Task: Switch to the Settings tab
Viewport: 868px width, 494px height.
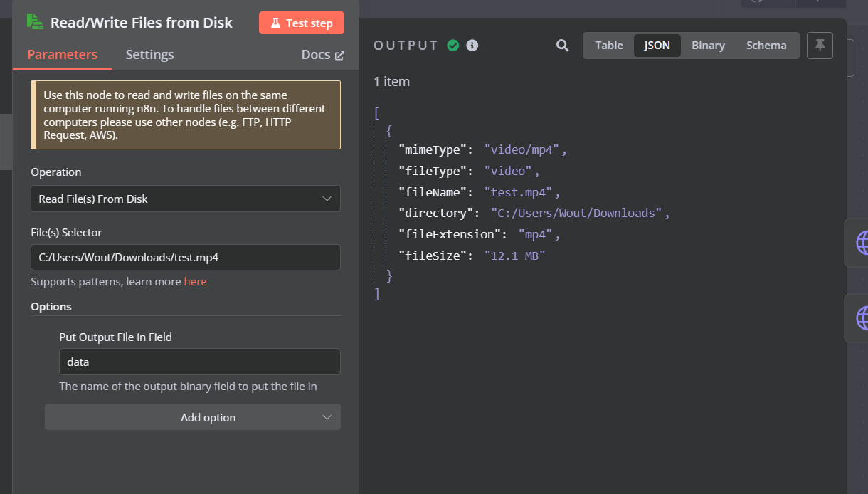Action: tap(150, 55)
